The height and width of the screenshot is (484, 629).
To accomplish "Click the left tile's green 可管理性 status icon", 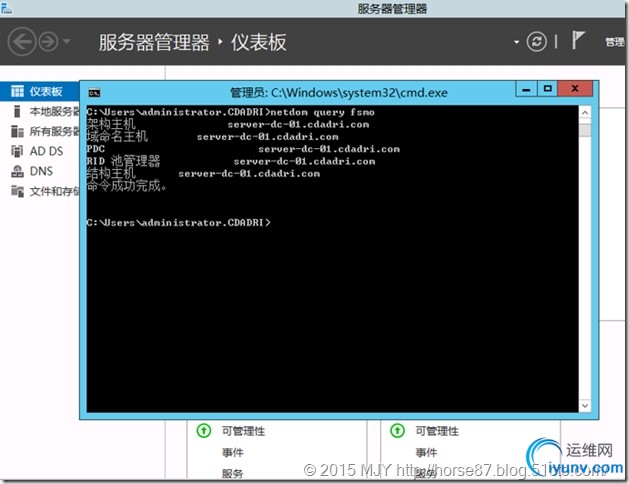I will pos(204,431).
